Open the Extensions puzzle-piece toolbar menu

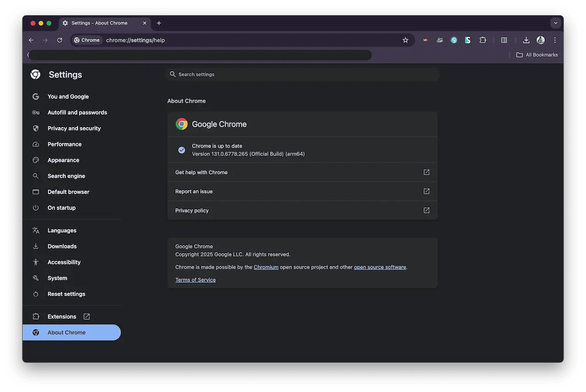point(483,40)
